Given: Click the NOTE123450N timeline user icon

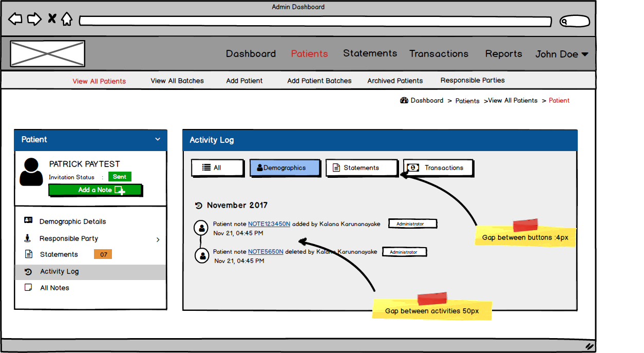Looking at the screenshot, I should [202, 227].
